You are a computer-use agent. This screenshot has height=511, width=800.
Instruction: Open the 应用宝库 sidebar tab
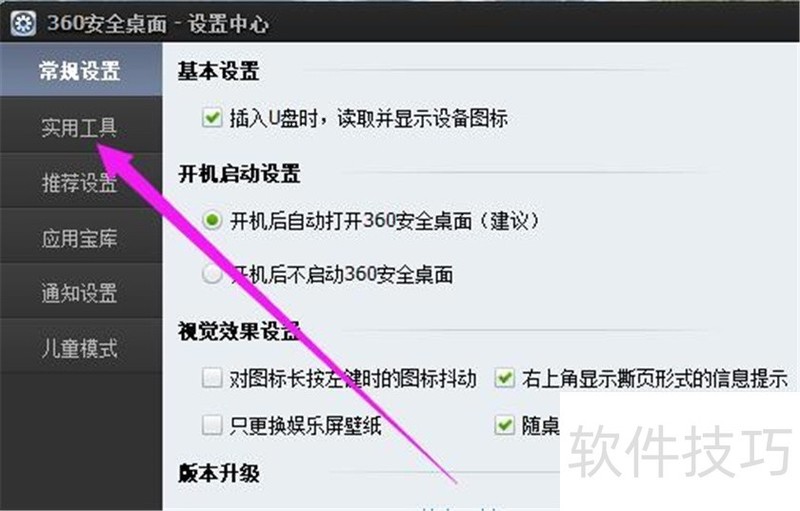81,238
